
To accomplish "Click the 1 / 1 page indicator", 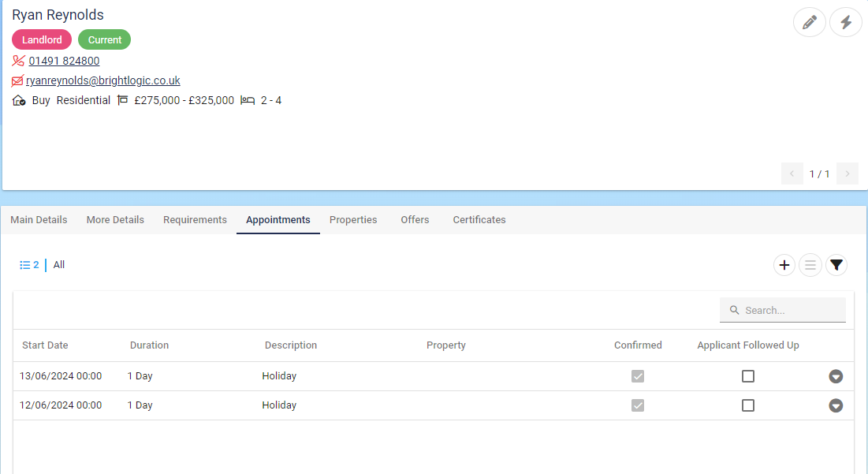I will tap(819, 174).
